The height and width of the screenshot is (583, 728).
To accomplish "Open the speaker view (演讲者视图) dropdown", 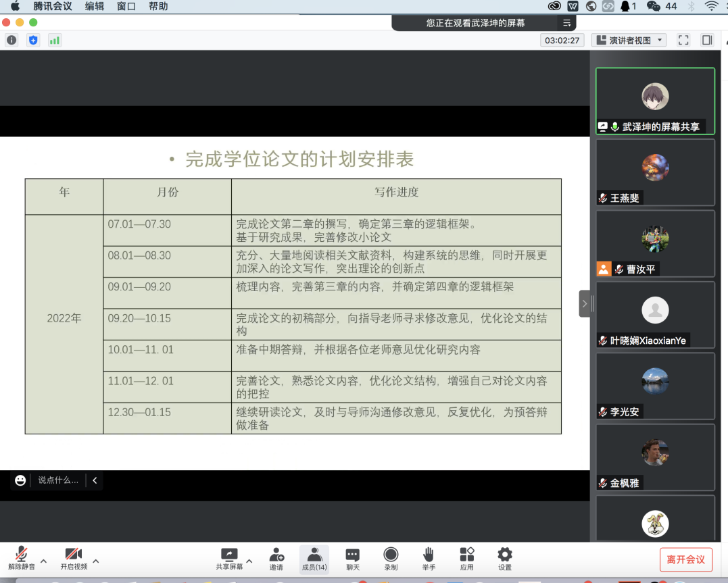I will coord(629,41).
